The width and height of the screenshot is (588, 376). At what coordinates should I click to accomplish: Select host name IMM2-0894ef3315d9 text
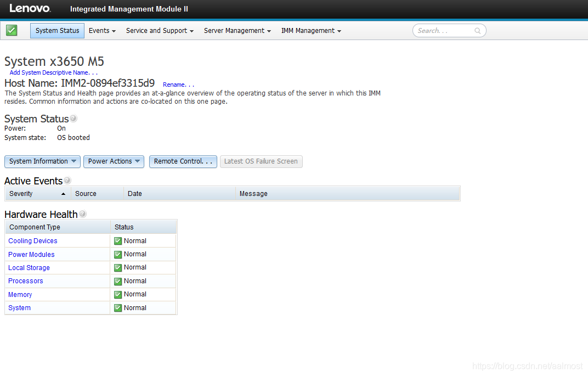pos(108,83)
